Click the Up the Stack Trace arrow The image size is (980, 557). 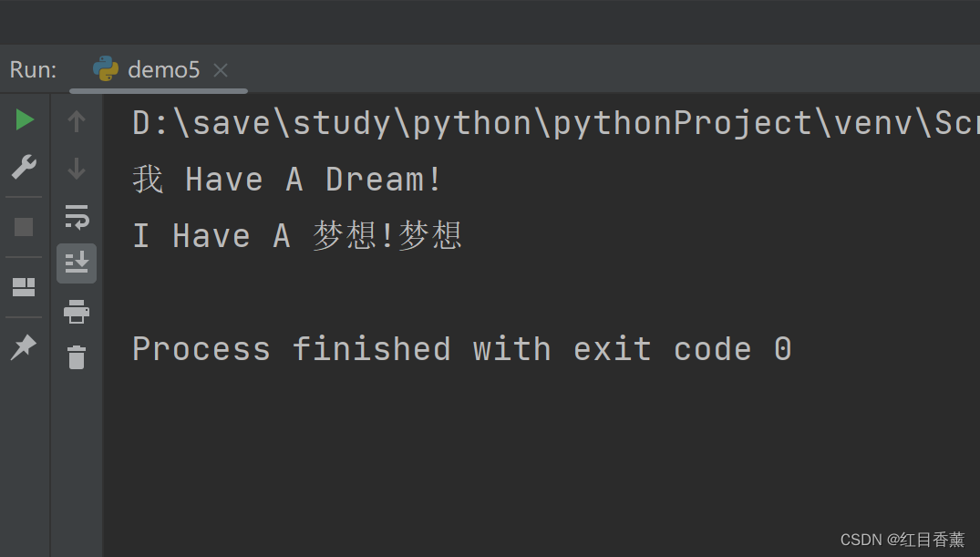(x=77, y=121)
